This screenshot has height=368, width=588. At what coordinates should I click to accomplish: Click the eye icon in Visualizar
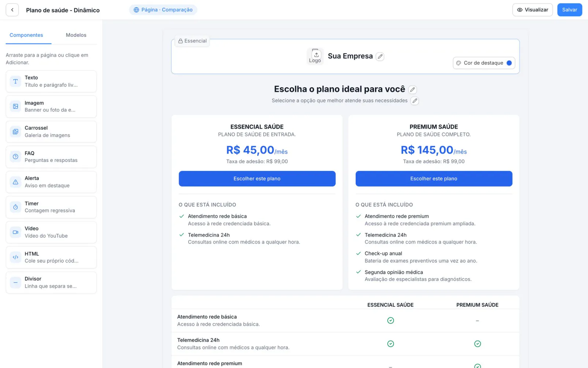click(x=520, y=10)
